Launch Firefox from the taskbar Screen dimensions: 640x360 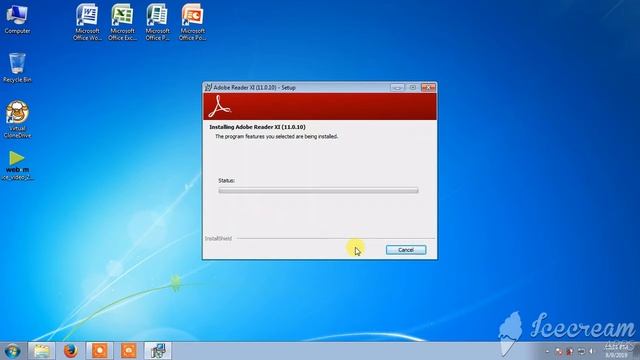tap(71, 351)
